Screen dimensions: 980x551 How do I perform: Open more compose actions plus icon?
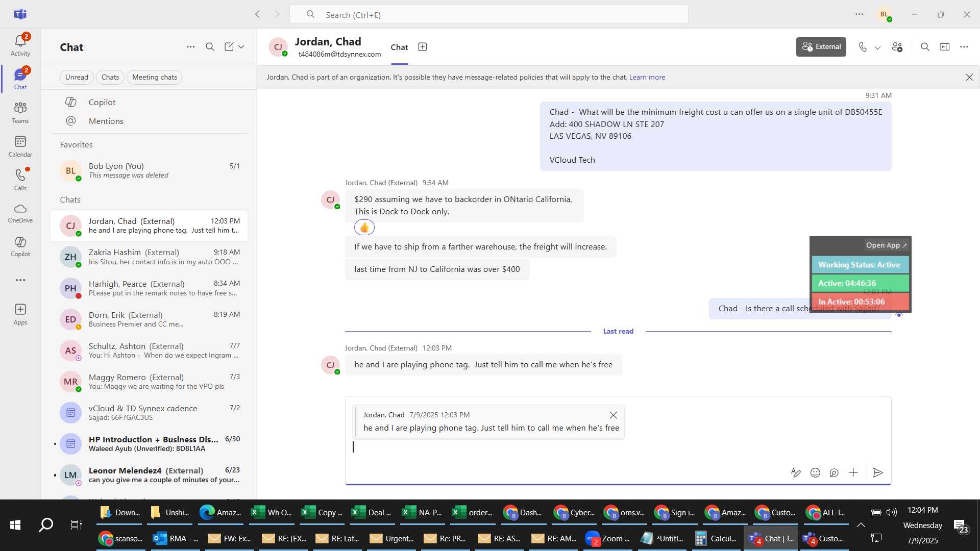(853, 473)
